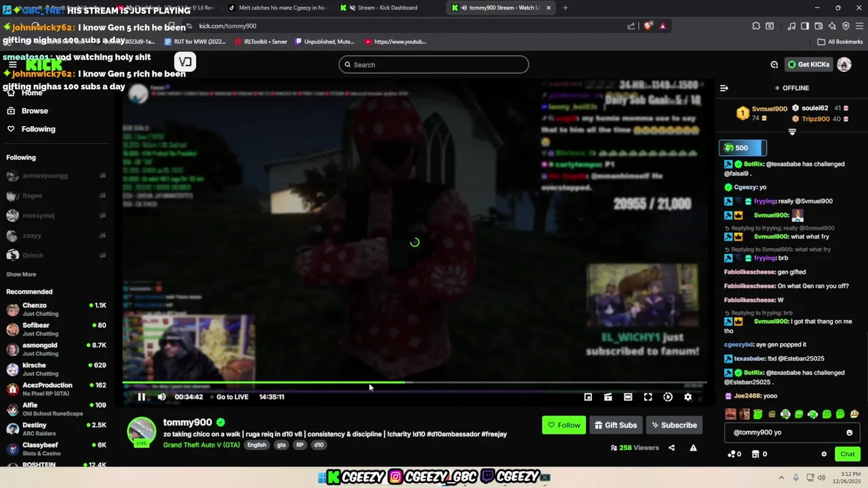
Task: Click the Subscribe button
Action: [x=674, y=425]
